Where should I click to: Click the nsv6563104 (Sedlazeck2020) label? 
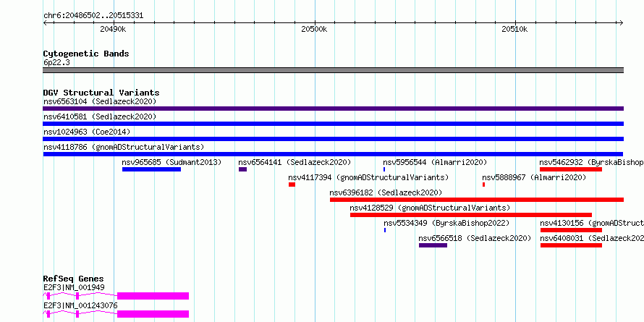click(100, 101)
